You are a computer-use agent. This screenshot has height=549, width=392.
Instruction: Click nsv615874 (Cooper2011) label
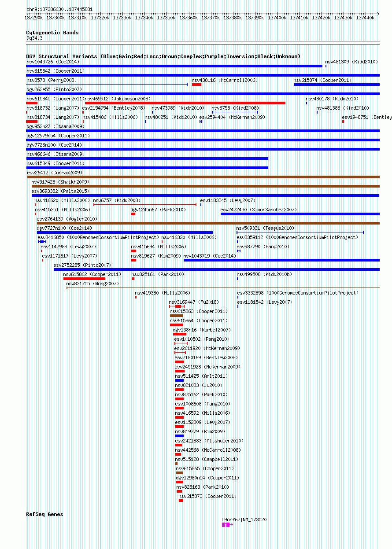[322, 80]
